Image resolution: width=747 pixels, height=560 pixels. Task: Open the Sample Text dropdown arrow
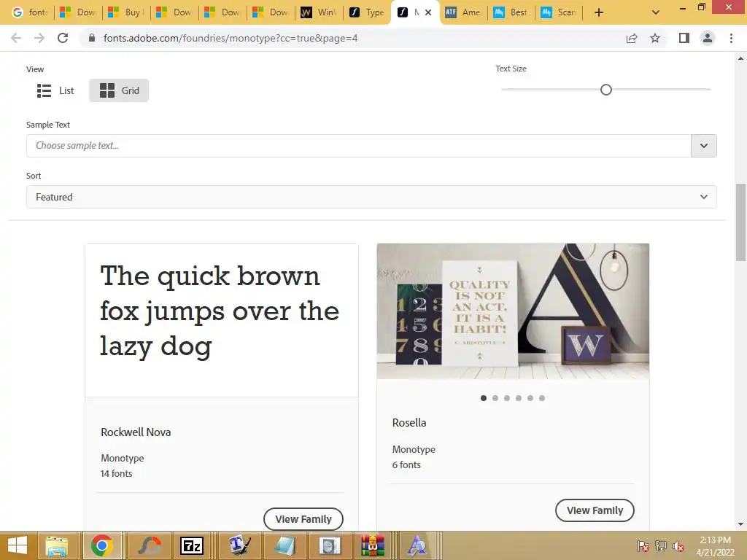(704, 146)
